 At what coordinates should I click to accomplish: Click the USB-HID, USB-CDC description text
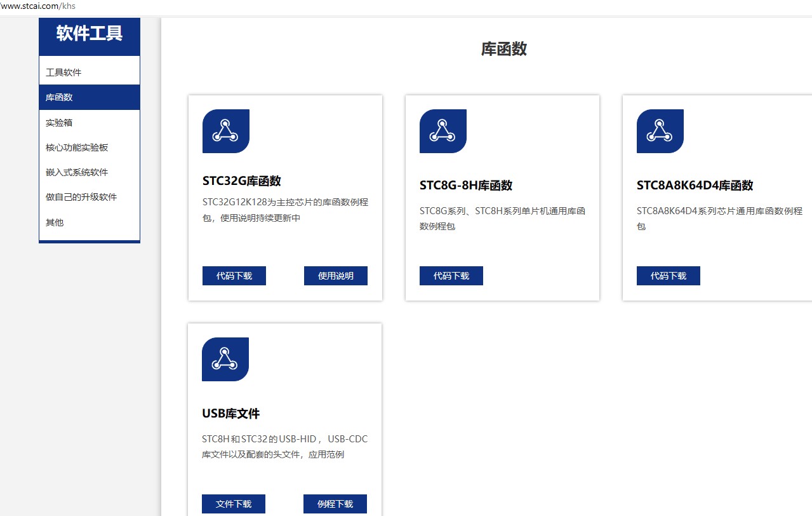point(284,447)
